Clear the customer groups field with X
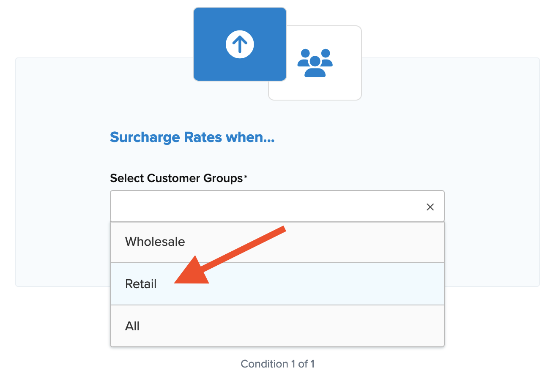Screen dimensions: 553x392 430,207
